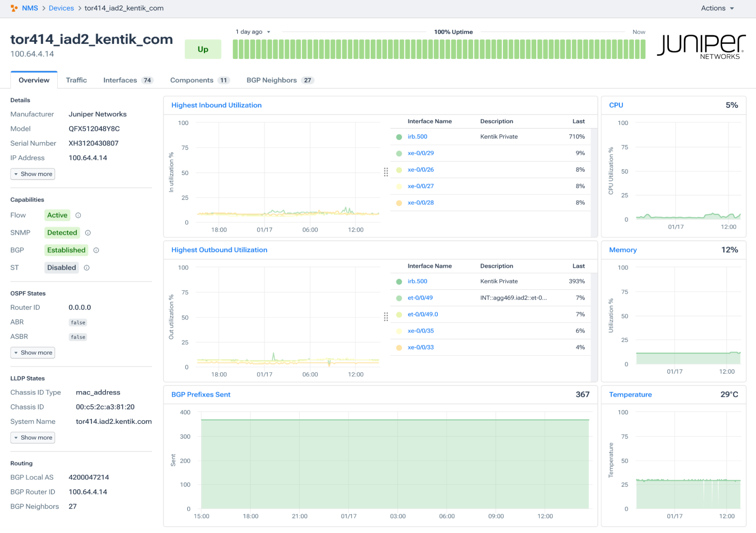Open the '1 day ago' time range dropdown

[253, 32]
